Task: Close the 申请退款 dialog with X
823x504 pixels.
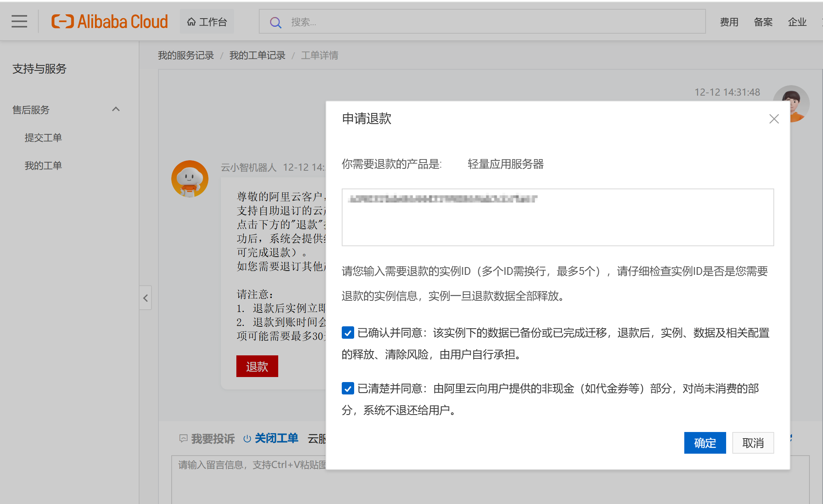Action: tap(774, 119)
